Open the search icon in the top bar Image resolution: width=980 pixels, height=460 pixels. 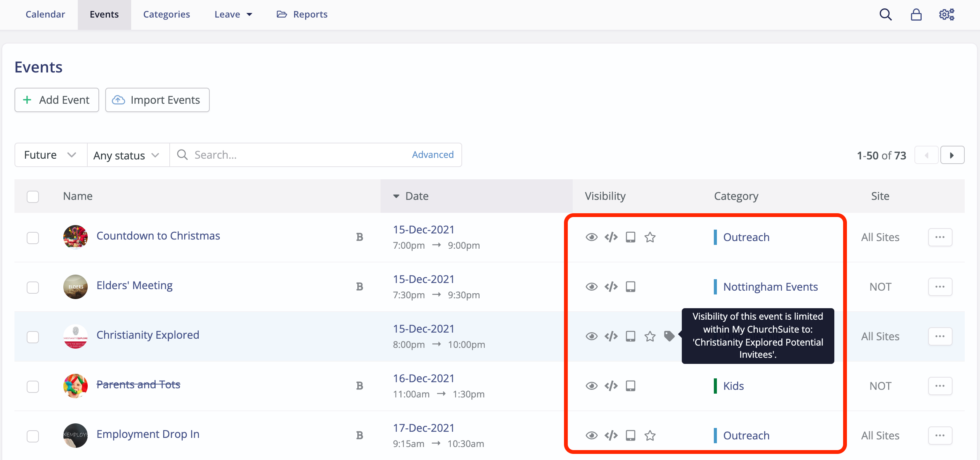click(885, 14)
